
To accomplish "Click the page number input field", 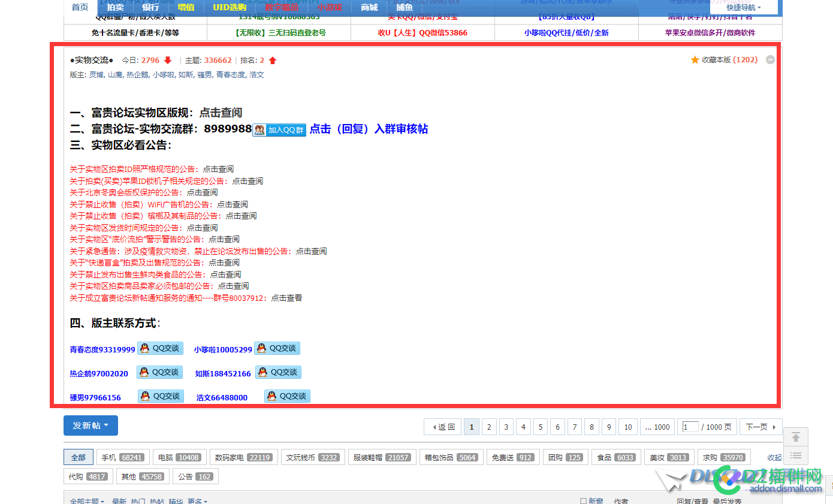I will click(x=690, y=427).
